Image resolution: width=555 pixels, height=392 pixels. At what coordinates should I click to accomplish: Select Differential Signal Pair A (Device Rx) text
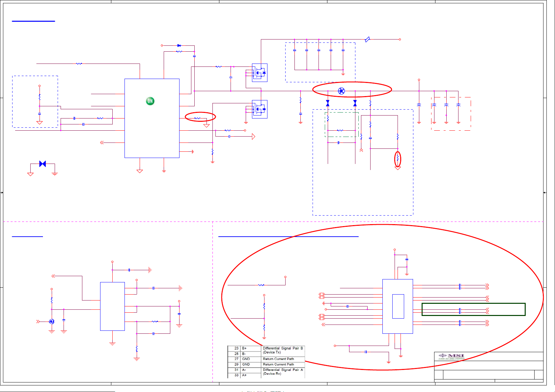coord(283,372)
